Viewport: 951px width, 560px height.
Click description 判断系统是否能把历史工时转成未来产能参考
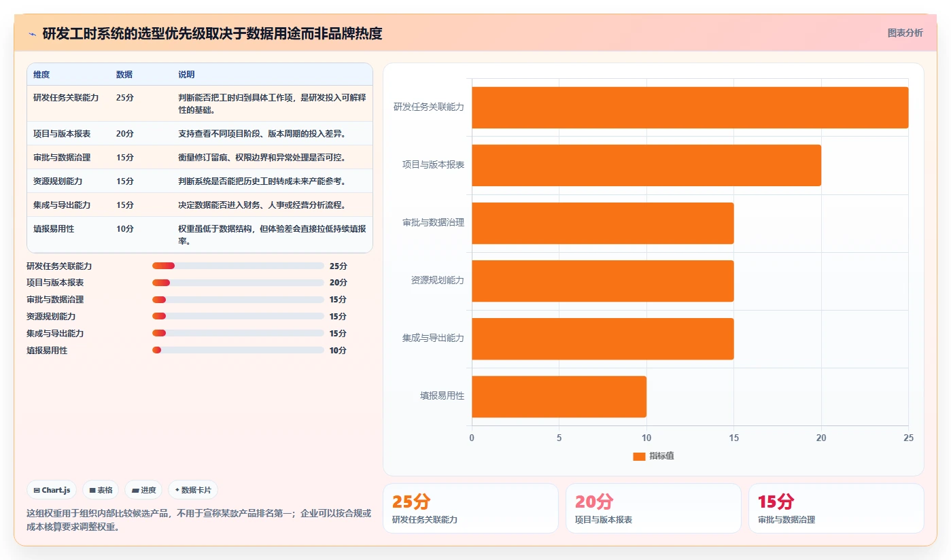pyautogui.click(x=264, y=181)
